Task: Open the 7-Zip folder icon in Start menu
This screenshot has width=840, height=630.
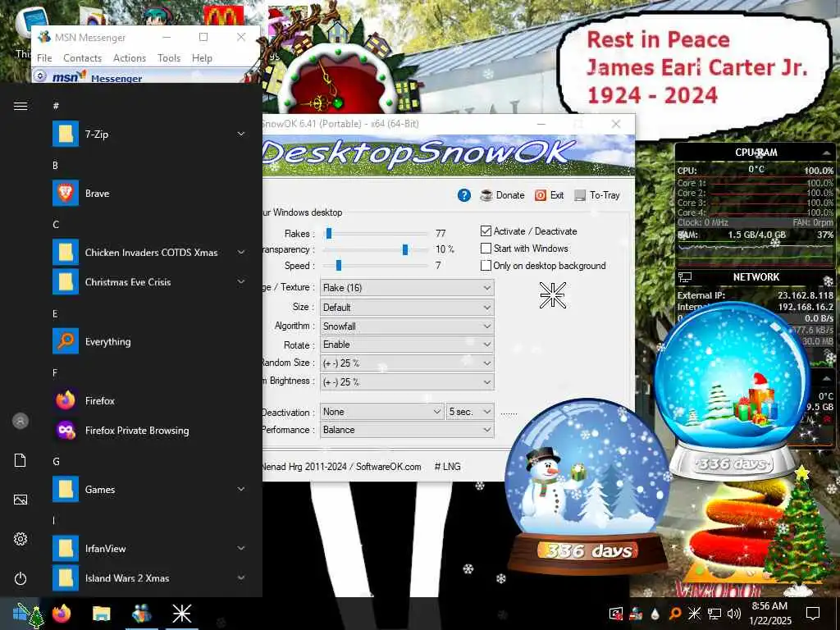Action: pos(66,134)
